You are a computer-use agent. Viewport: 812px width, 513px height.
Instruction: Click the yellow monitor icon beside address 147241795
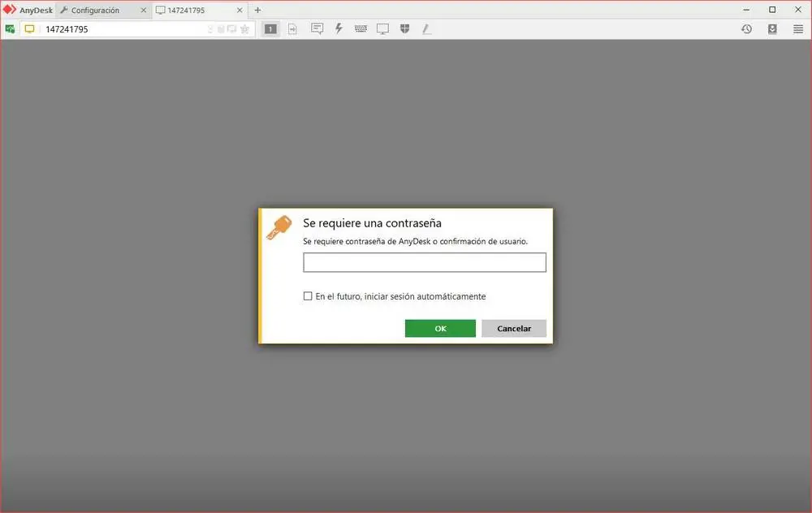29,29
